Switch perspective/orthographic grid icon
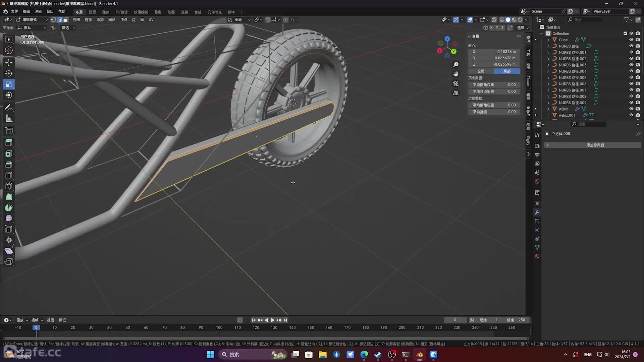The height and width of the screenshot is (362, 644). [456, 93]
